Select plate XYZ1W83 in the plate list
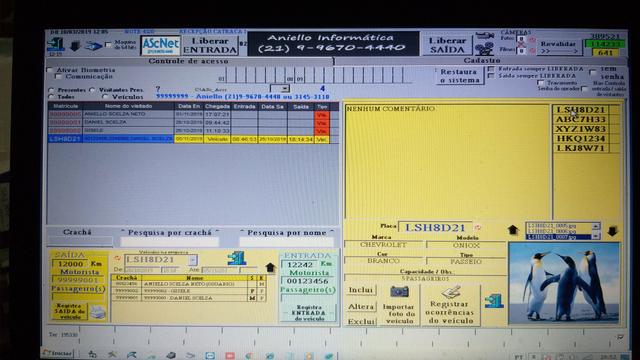This screenshot has height=360, width=640. point(580,129)
